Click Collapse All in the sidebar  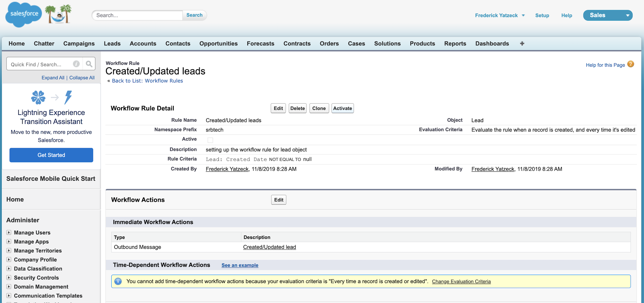82,78
